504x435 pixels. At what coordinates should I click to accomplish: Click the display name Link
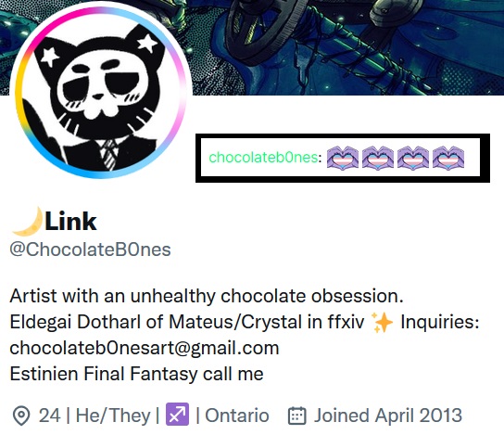click(x=70, y=222)
